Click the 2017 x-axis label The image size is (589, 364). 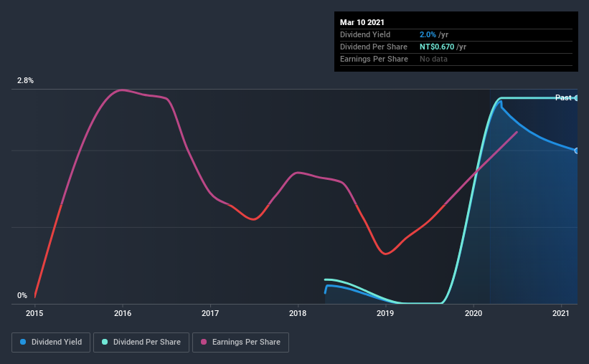pyautogui.click(x=210, y=313)
